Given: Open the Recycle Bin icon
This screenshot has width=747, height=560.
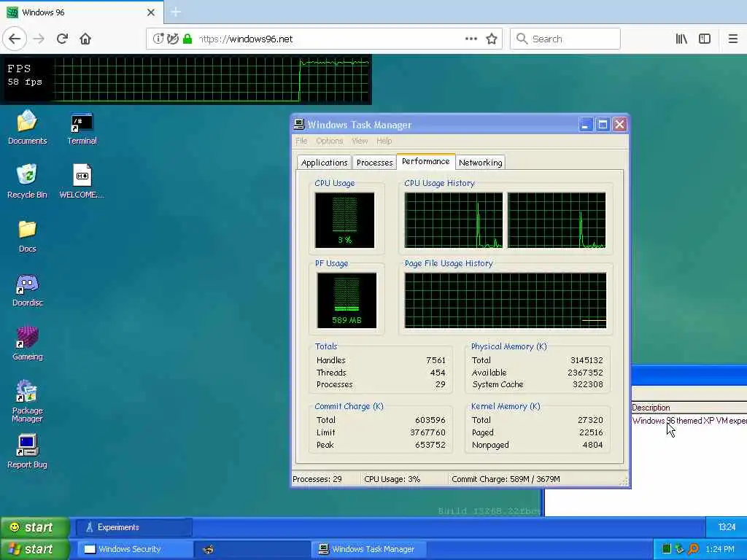Looking at the screenshot, I should (x=27, y=181).
